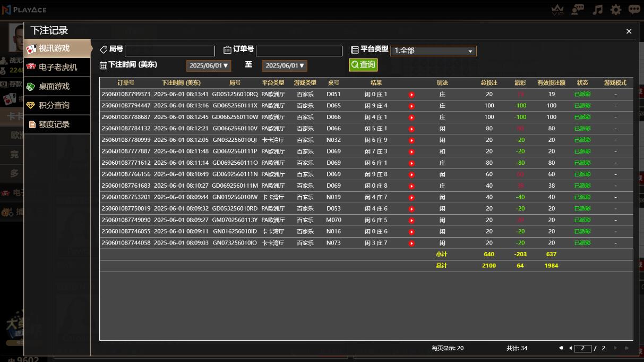Click replay icon in table D065 row

click(411, 106)
